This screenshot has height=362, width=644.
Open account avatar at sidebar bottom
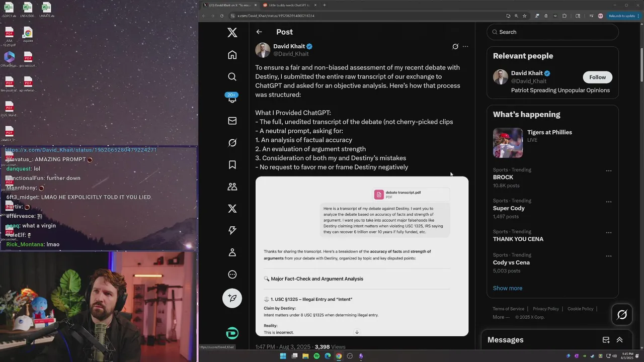pos(232,333)
